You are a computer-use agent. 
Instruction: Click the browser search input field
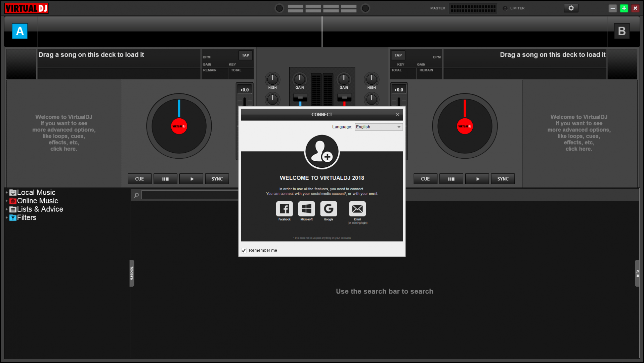click(x=190, y=195)
